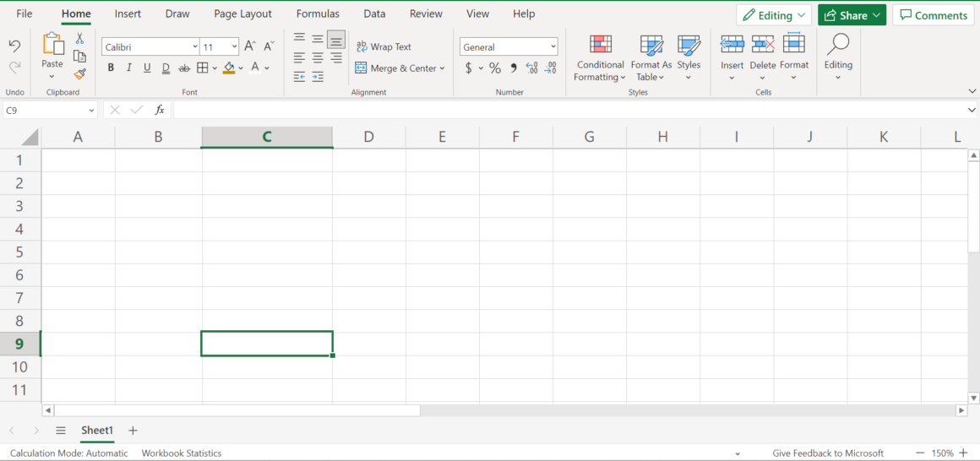Click the Center horizontally align icon
The height and width of the screenshot is (461, 980).
coord(318,57)
